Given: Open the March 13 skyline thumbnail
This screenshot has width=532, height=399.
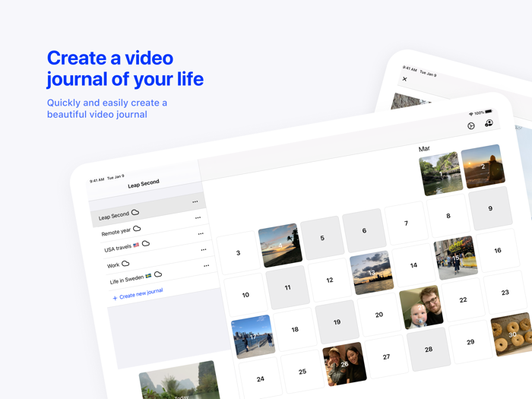Looking at the screenshot, I should click(372, 272).
